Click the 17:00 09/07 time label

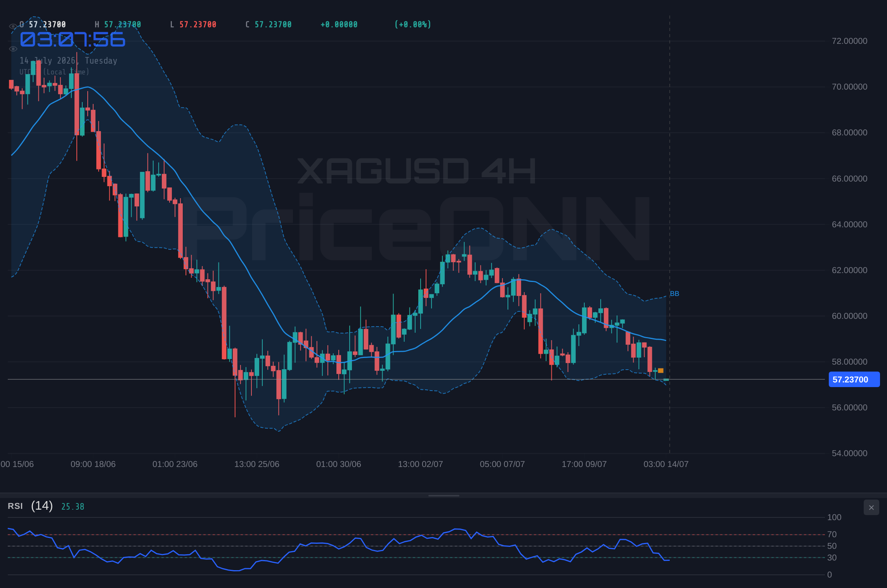pyautogui.click(x=584, y=464)
